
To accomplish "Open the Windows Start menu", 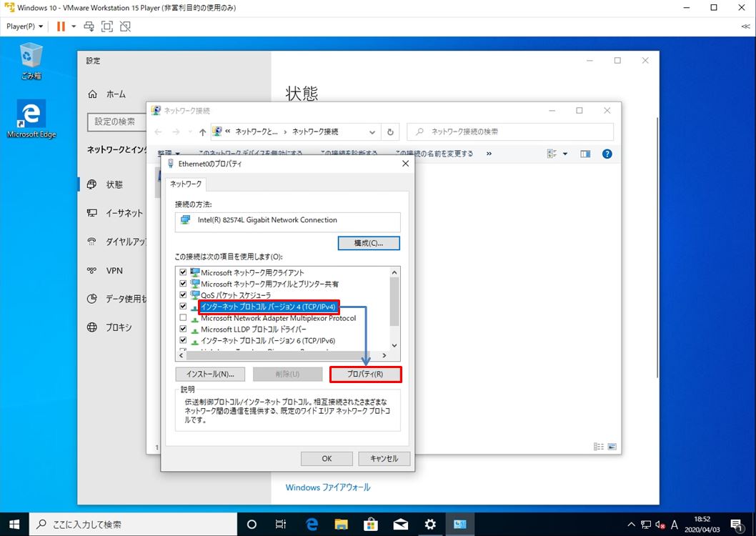I will click(x=14, y=524).
